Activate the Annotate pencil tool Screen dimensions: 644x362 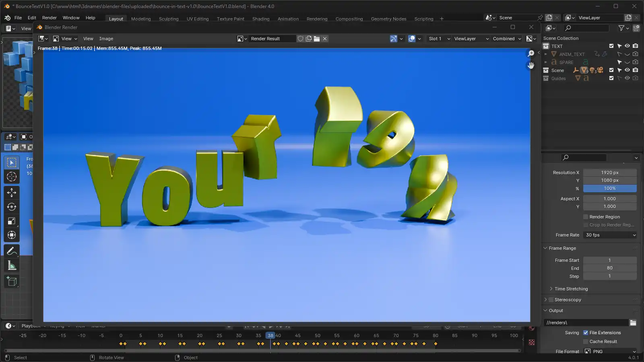pos(12,251)
